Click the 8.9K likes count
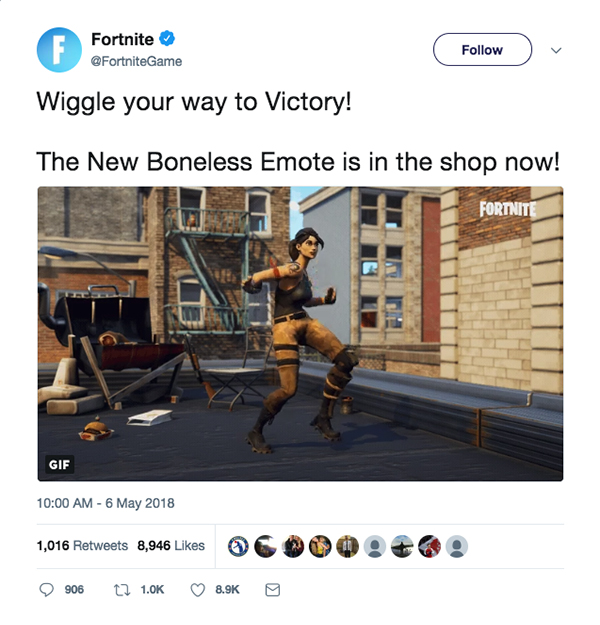This screenshot has width=600, height=625. point(227,590)
